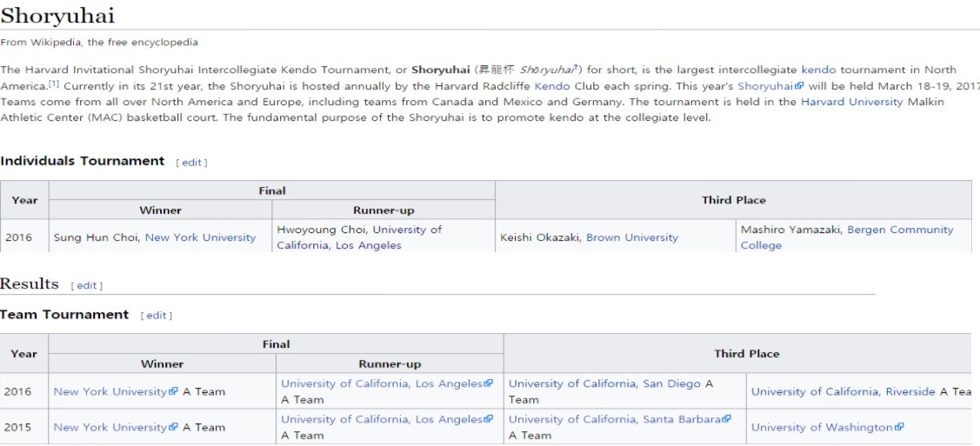Screen dimensions: 980x446
Task: Click Winner header in Team table
Action: pos(162,363)
